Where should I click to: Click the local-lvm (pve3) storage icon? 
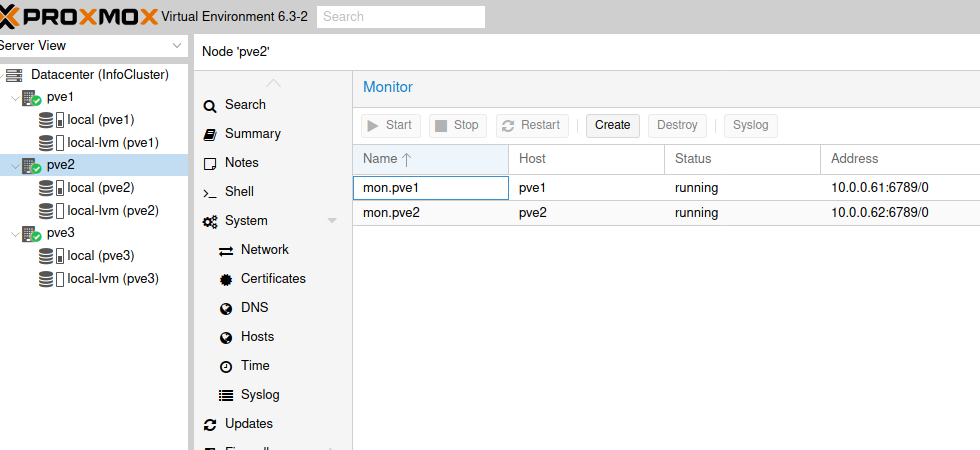pos(51,279)
